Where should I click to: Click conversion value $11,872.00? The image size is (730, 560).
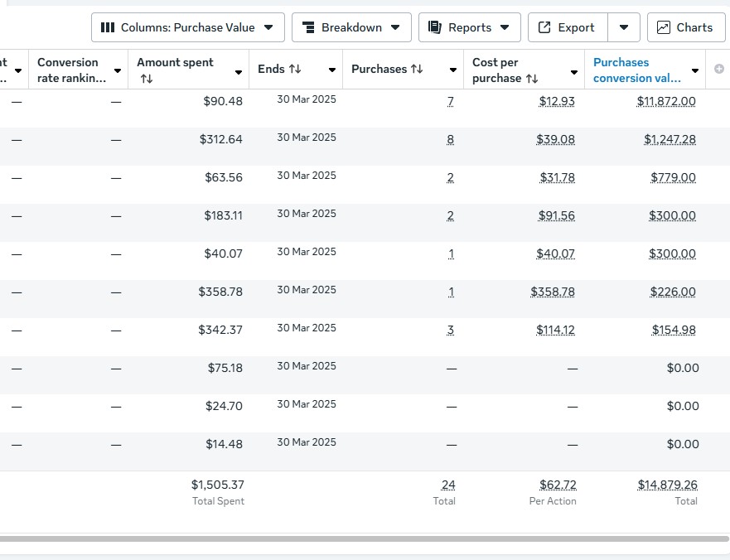click(666, 102)
